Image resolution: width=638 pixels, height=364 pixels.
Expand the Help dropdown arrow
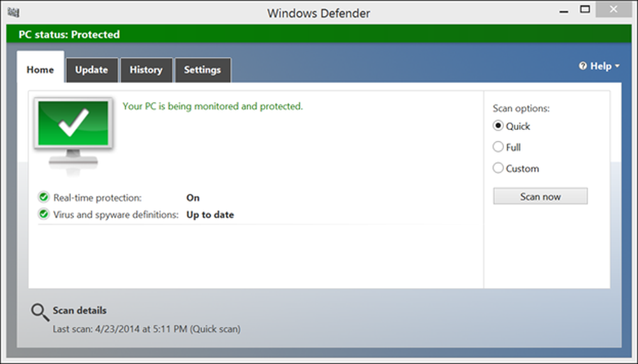click(x=617, y=66)
